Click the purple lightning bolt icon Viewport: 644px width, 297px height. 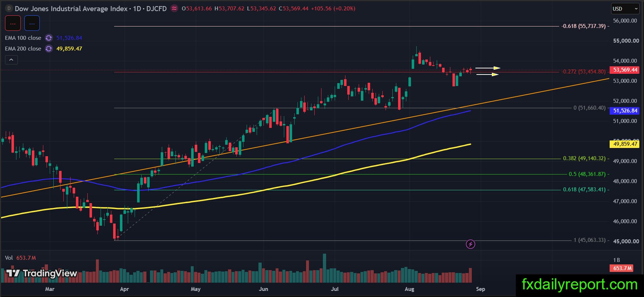pyautogui.click(x=470, y=244)
